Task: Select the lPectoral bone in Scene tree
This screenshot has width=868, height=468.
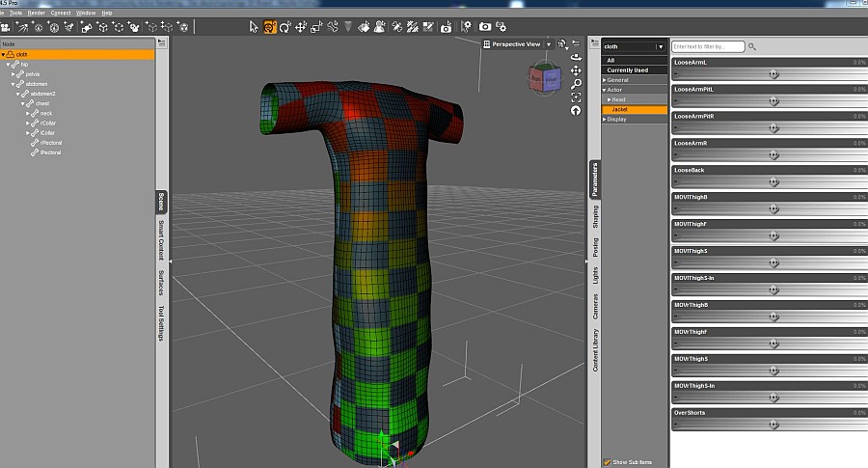Action: [x=50, y=152]
